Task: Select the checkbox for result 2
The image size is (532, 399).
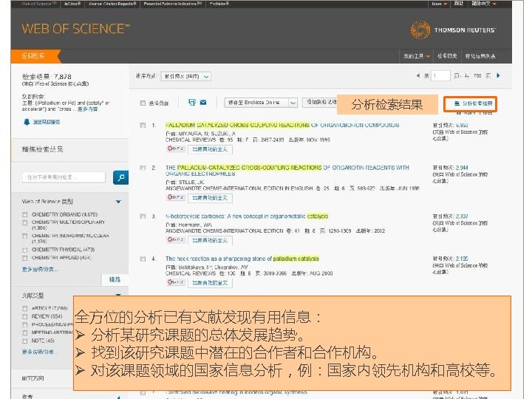Action: click(143, 168)
